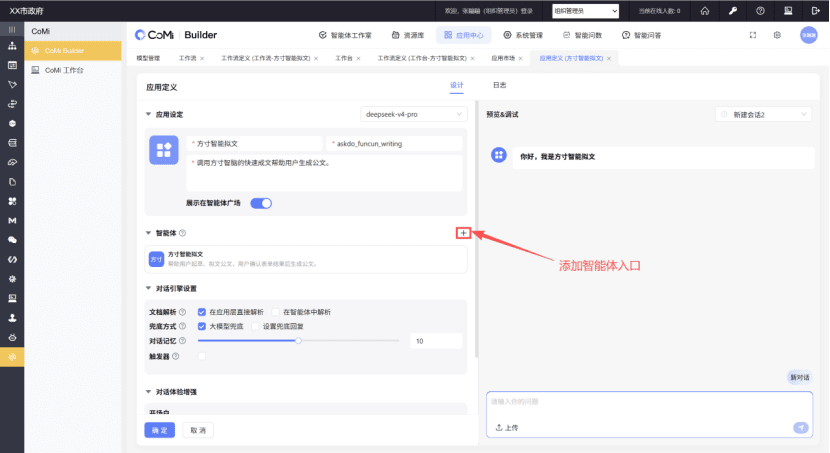Click the org-chart icon in left sidebar
The width and height of the screenshot is (830, 453).
point(12,46)
